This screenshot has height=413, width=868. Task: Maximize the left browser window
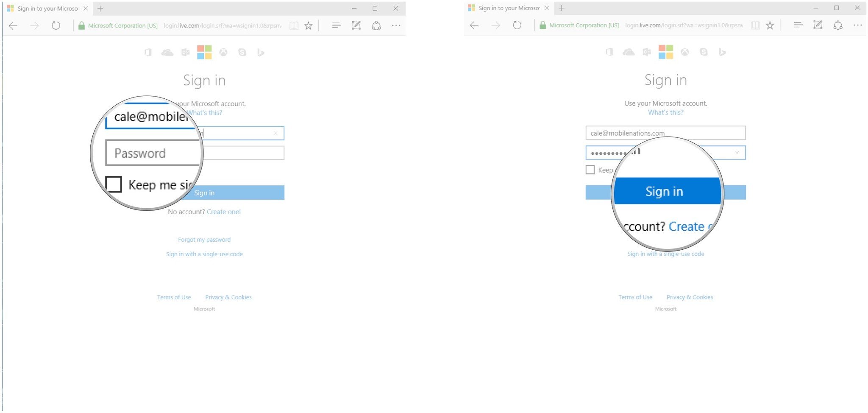point(375,8)
